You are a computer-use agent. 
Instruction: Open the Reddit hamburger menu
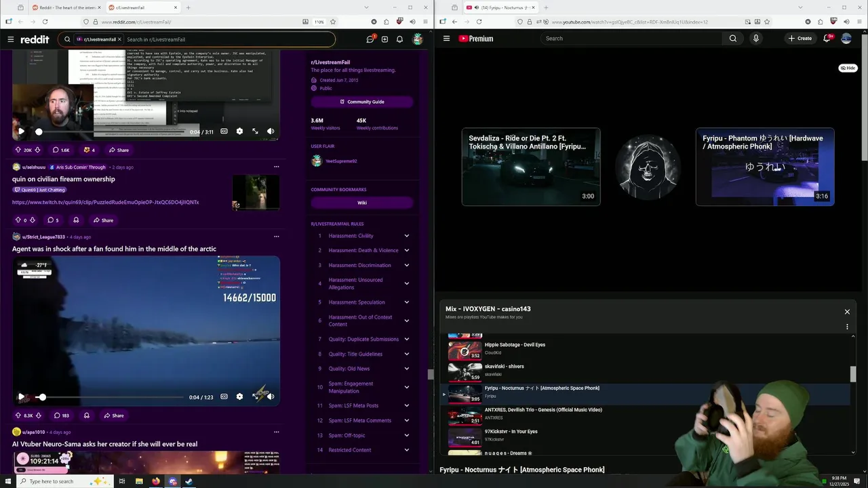10,39
